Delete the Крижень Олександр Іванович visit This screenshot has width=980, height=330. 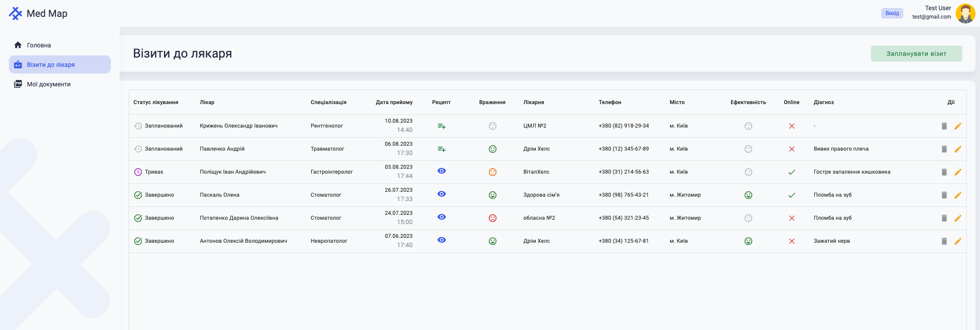click(944, 126)
